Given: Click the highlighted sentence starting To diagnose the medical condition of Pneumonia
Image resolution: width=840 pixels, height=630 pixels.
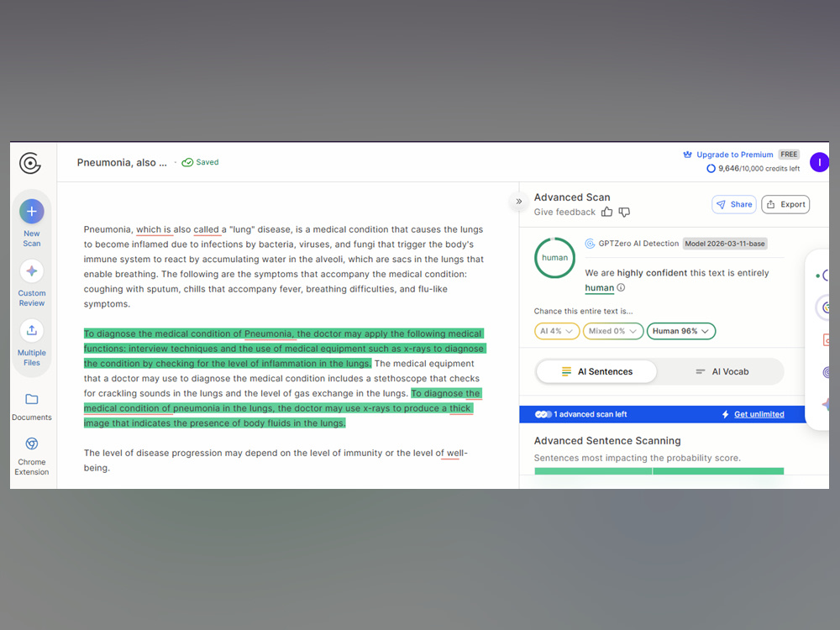Looking at the screenshot, I should point(284,349).
